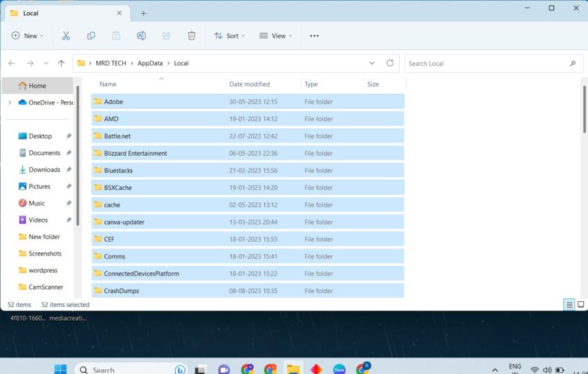Click the New button
Image resolution: width=588 pixels, height=374 pixels.
(28, 36)
